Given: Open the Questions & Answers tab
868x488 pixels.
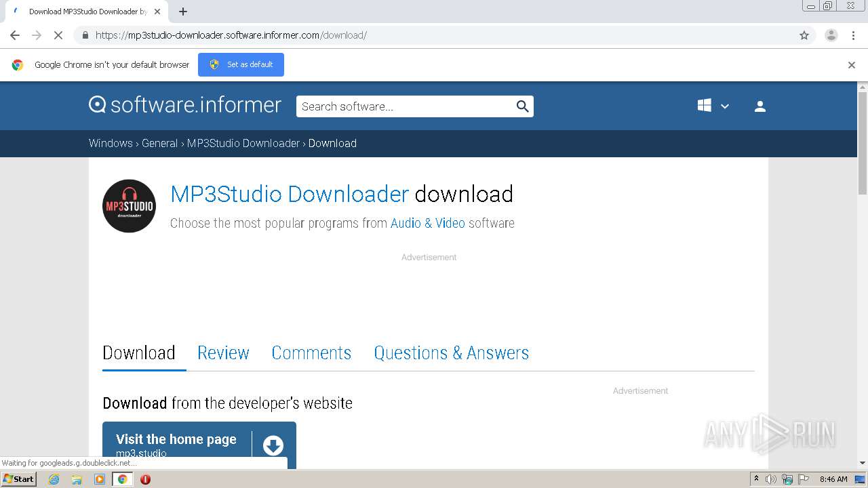Looking at the screenshot, I should (x=452, y=352).
